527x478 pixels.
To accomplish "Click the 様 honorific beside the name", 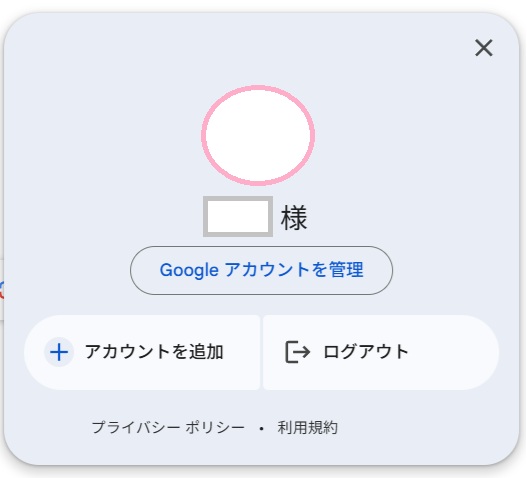I will pos(294,218).
